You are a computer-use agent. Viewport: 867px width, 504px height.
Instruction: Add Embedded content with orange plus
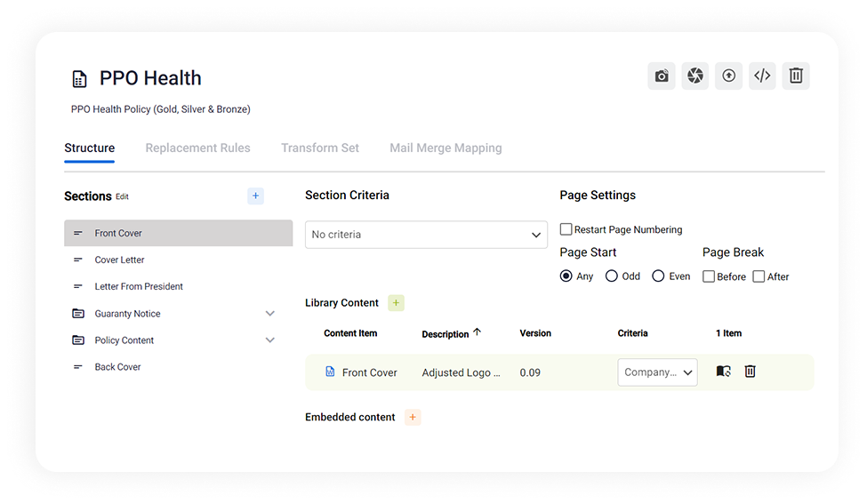tap(413, 417)
